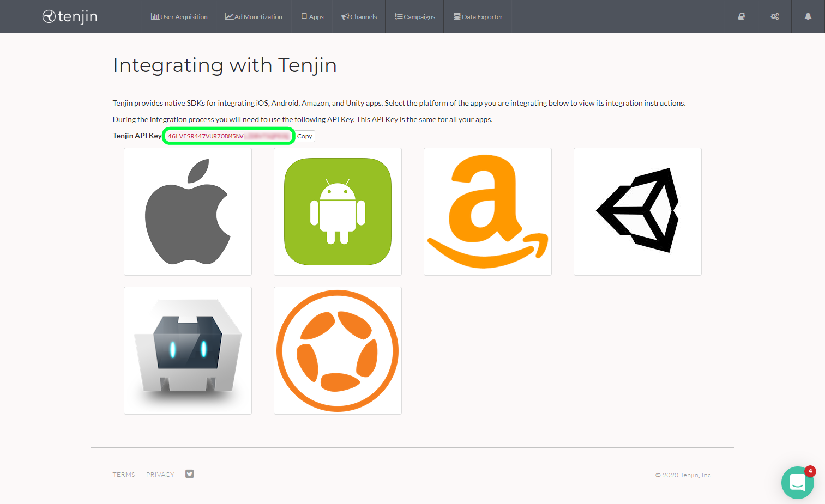Open the Data Exporter menu
The width and height of the screenshot is (825, 504).
478,16
